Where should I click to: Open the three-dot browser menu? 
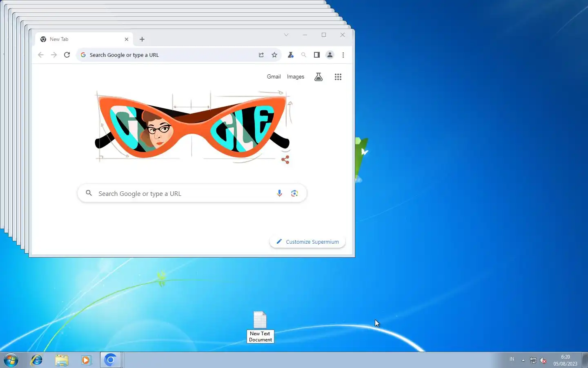click(x=343, y=55)
